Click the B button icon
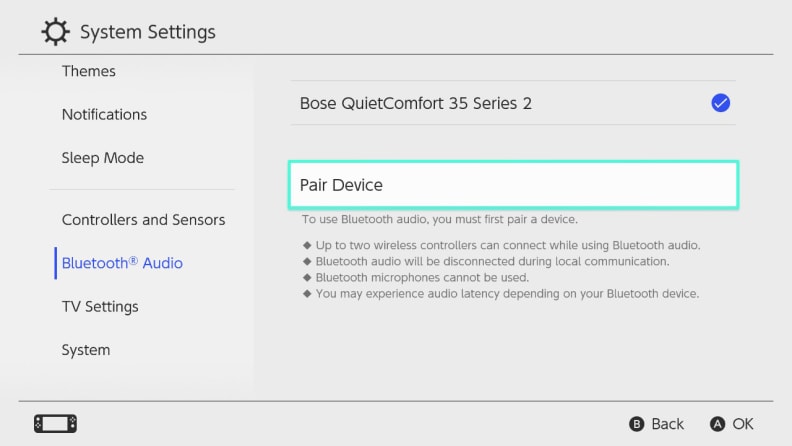 [636, 424]
